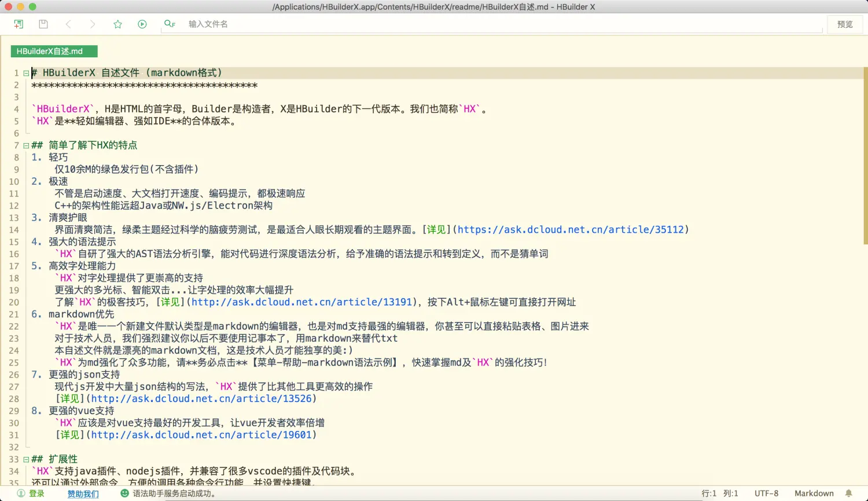The image size is (868, 501).
Task: Open the article/13526 URL on line 28
Action: [x=201, y=399]
